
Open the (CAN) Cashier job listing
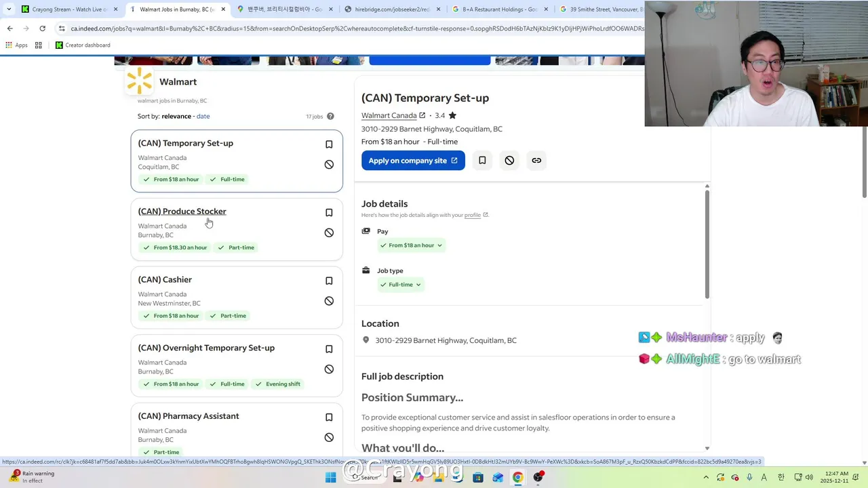[x=165, y=280]
